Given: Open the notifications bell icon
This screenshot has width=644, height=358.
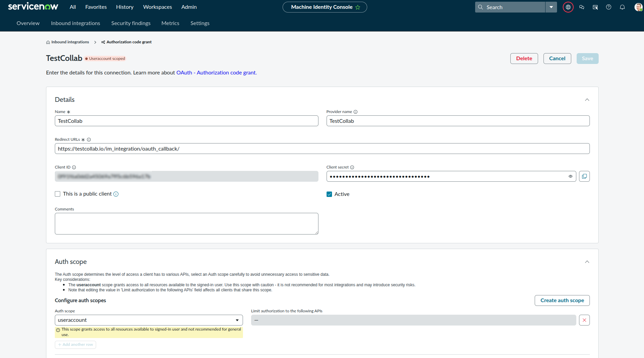Looking at the screenshot, I should tap(622, 7).
